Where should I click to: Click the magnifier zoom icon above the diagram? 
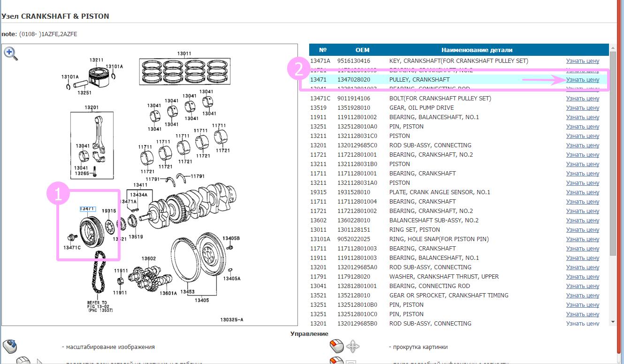coord(11,53)
